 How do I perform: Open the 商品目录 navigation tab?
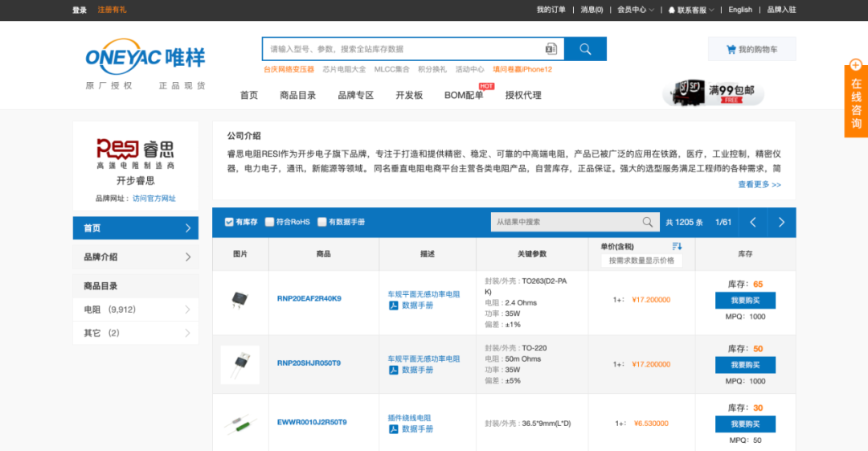[298, 96]
